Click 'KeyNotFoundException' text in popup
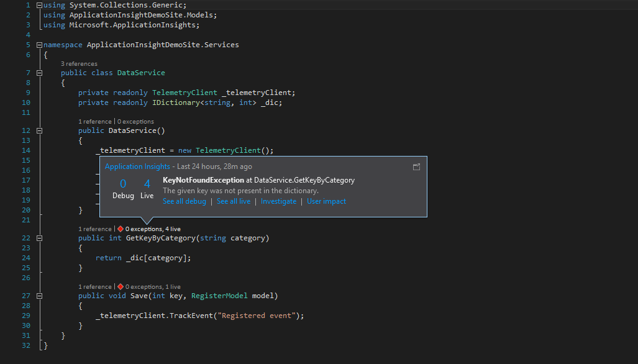The width and height of the screenshot is (638, 364). pyautogui.click(x=203, y=180)
